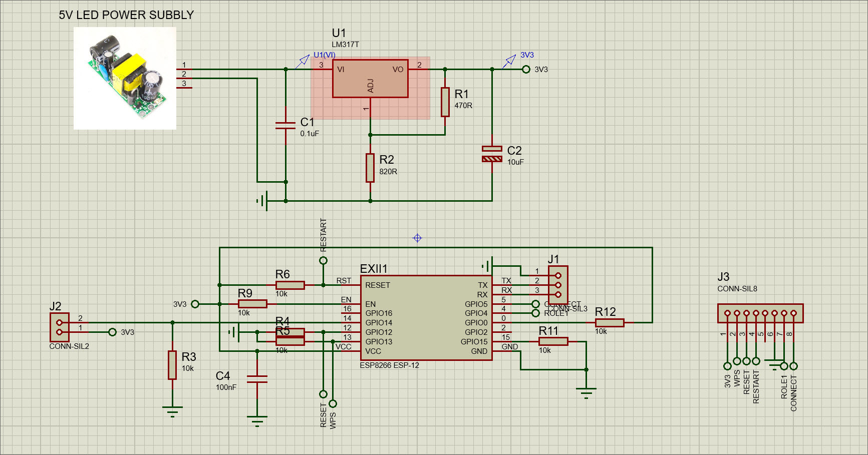Select the blue 3V3 voltage probe arrow
Viewport: 868px width, 455px height.
point(509,61)
